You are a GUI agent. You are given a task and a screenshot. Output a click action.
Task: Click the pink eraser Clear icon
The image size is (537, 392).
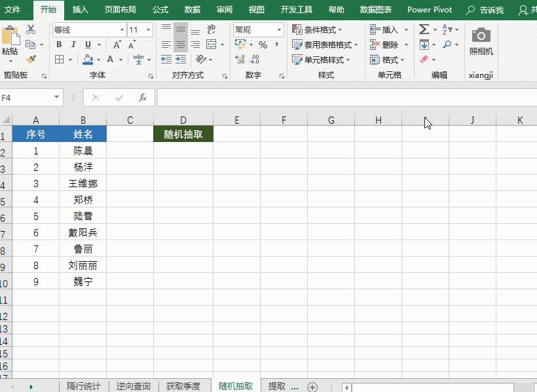[x=425, y=59]
